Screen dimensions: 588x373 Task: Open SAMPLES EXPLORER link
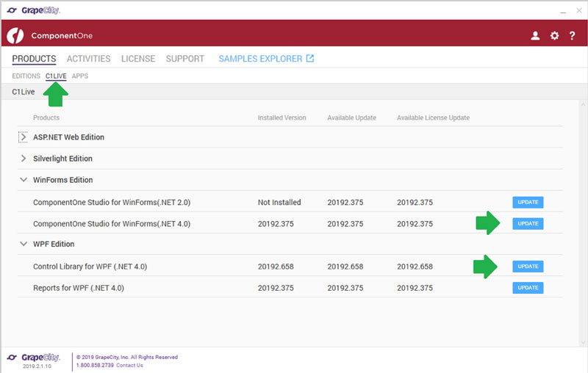[x=260, y=59]
